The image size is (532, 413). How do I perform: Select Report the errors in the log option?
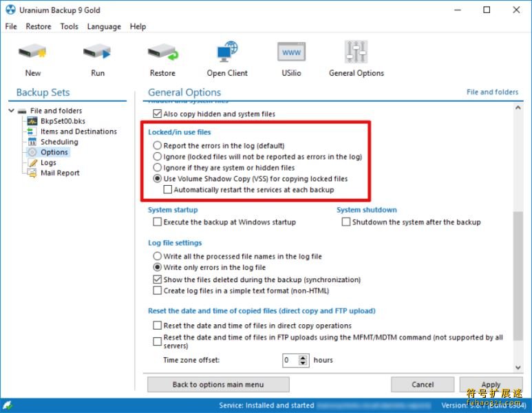(x=157, y=146)
